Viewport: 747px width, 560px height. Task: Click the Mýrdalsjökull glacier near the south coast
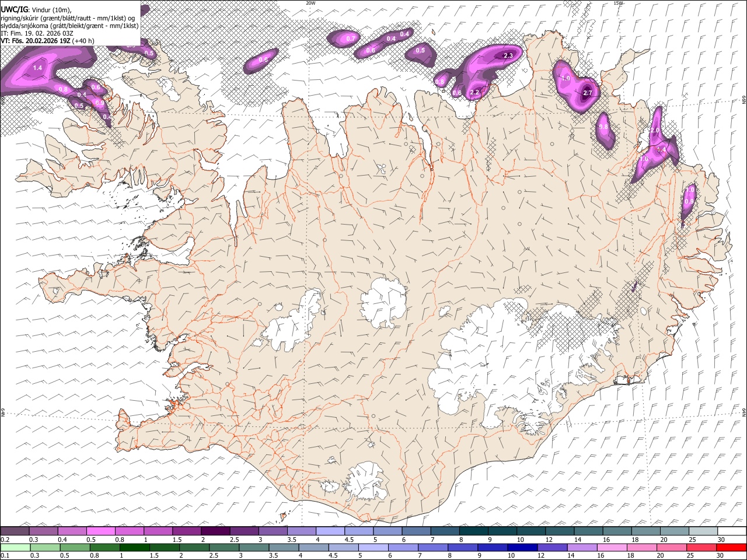[x=366, y=482]
